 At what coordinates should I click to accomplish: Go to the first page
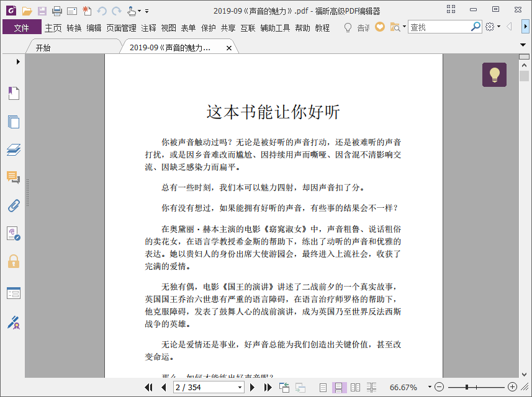(x=148, y=387)
